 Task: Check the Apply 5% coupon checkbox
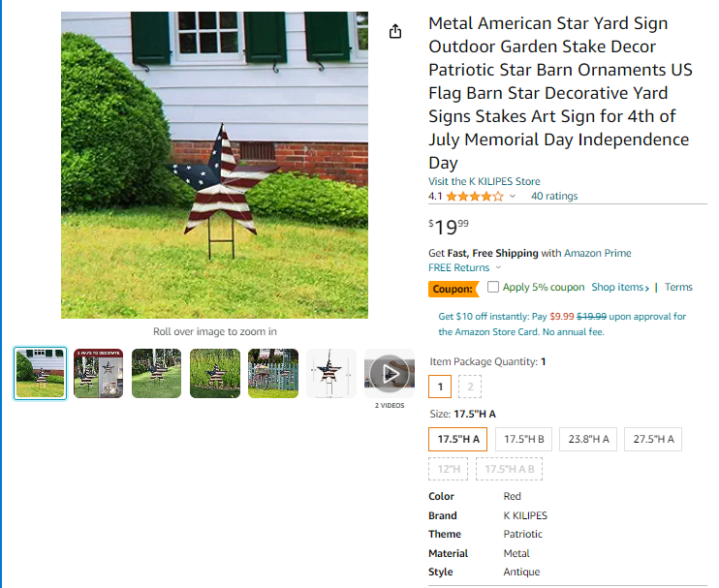pyautogui.click(x=493, y=287)
